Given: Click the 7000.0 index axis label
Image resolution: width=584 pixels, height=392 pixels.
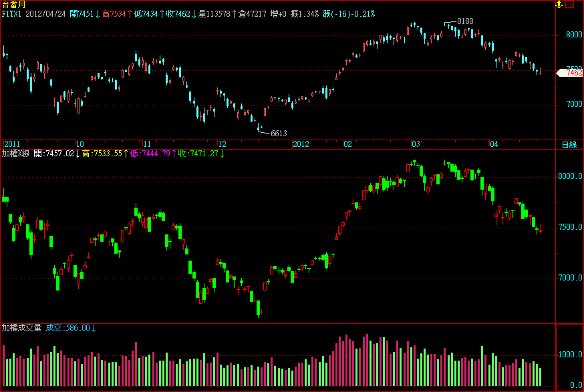Looking at the screenshot, I should point(570,278).
